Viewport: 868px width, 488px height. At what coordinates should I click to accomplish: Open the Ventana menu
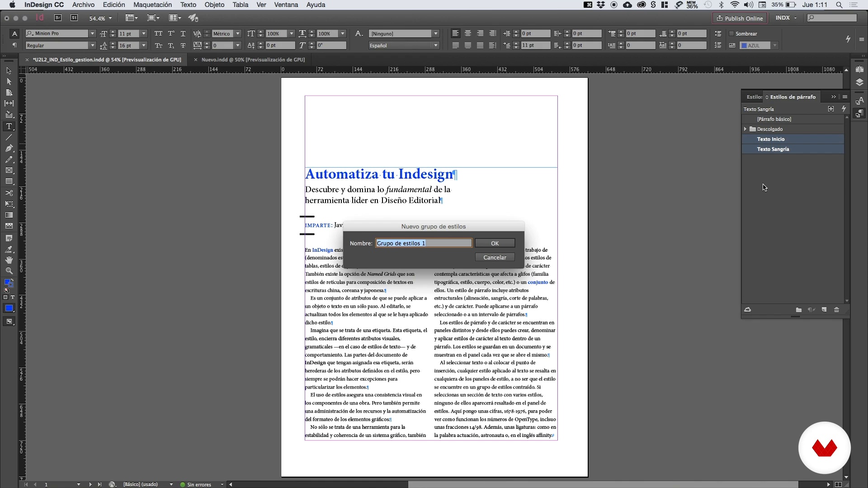point(286,5)
